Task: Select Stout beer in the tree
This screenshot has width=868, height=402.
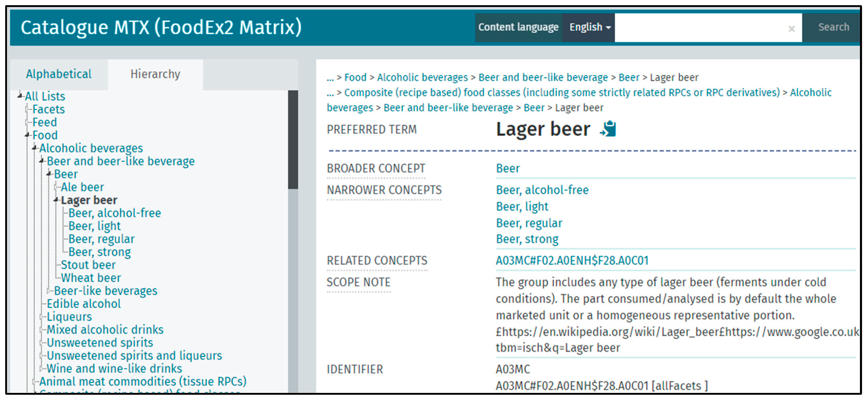Action: 88,265
